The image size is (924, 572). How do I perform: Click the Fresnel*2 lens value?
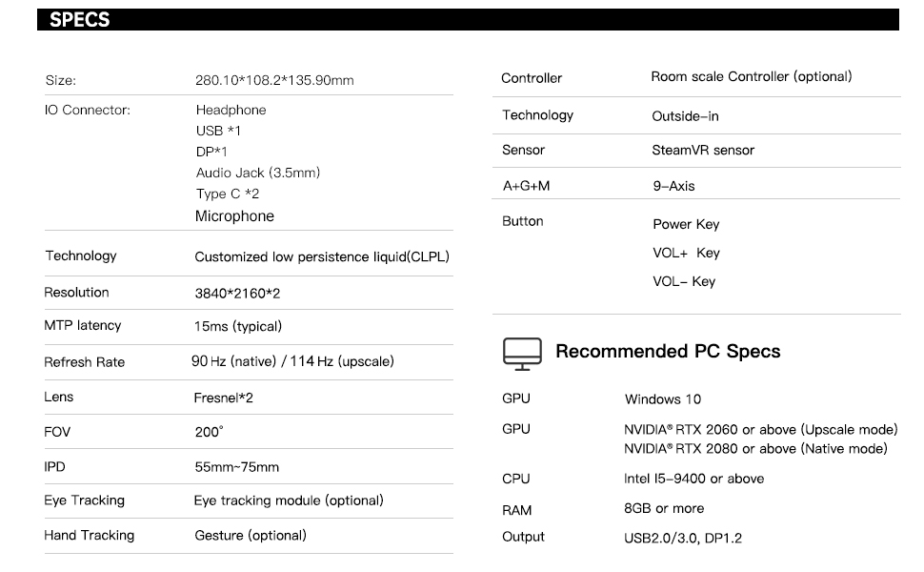click(x=224, y=398)
